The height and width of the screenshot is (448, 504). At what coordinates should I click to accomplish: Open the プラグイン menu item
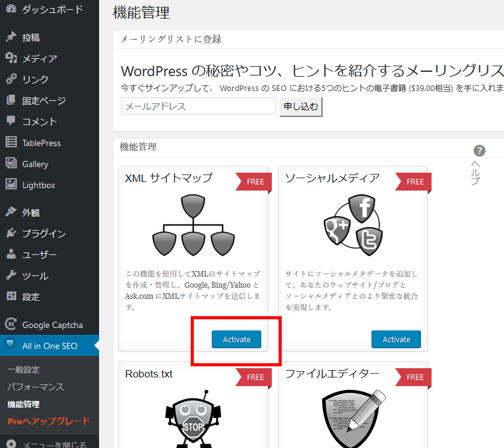44,233
